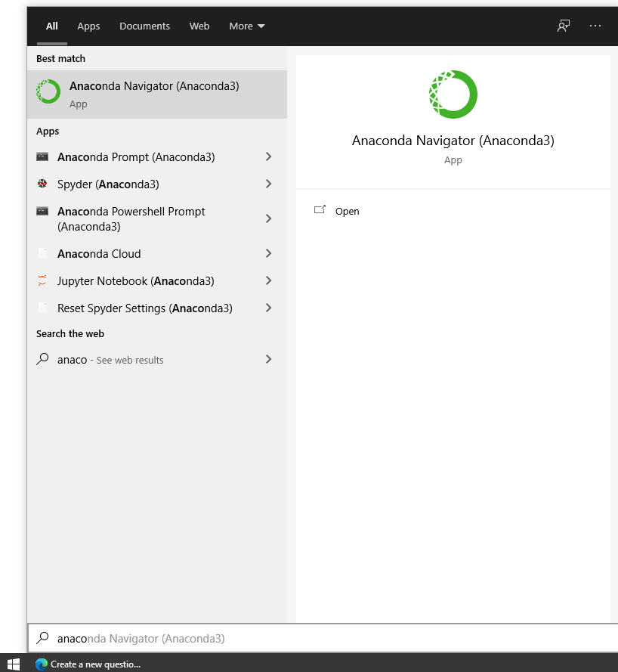Open 'Create a new questio...' taskbar window
The width and height of the screenshot is (618, 672).
click(x=88, y=664)
